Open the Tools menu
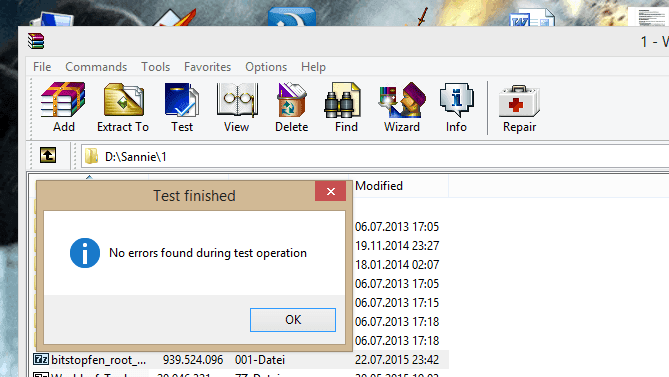The height and width of the screenshot is (377, 669). tap(156, 67)
